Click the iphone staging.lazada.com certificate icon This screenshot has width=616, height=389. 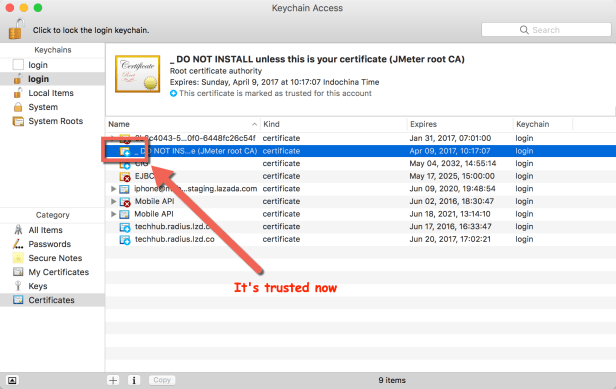(125, 189)
